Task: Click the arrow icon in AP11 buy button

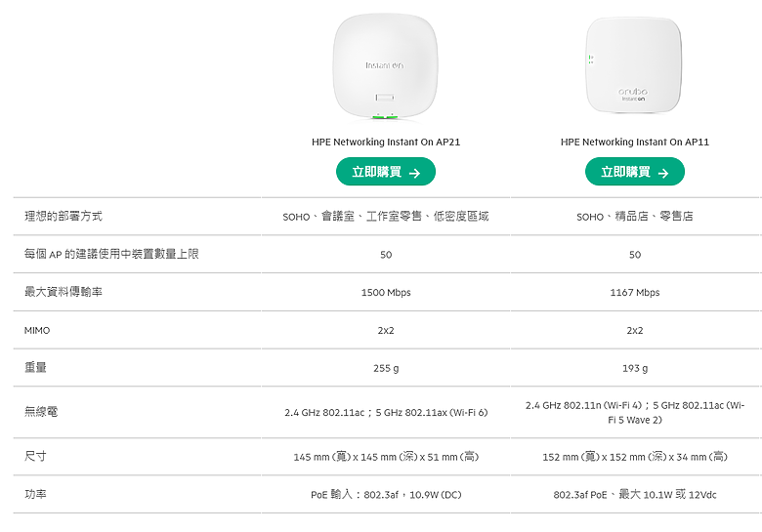Action: click(x=663, y=173)
